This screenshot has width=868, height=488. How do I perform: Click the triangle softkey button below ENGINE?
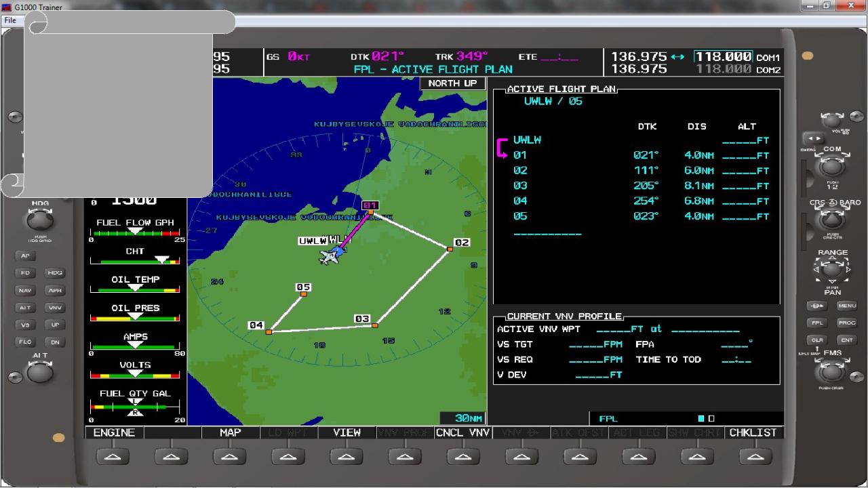[x=113, y=457]
